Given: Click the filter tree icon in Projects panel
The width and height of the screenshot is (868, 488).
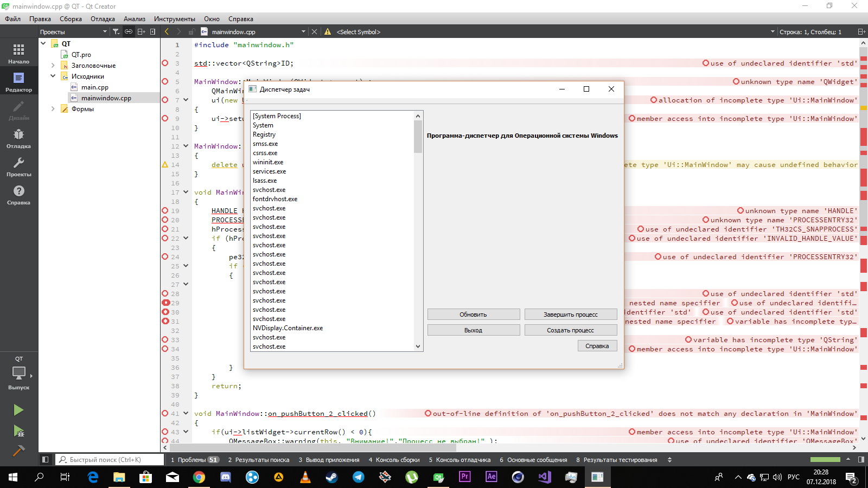Looking at the screenshot, I should coord(116,32).
